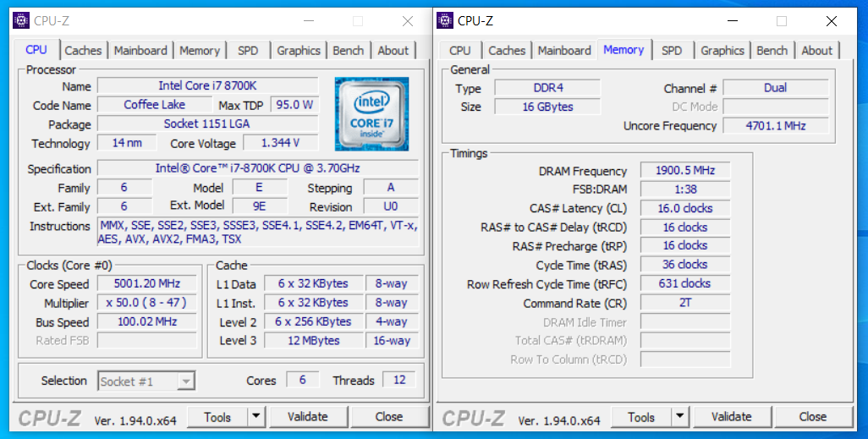Open Tools dropdown arrow in right window

pos(680,417)
